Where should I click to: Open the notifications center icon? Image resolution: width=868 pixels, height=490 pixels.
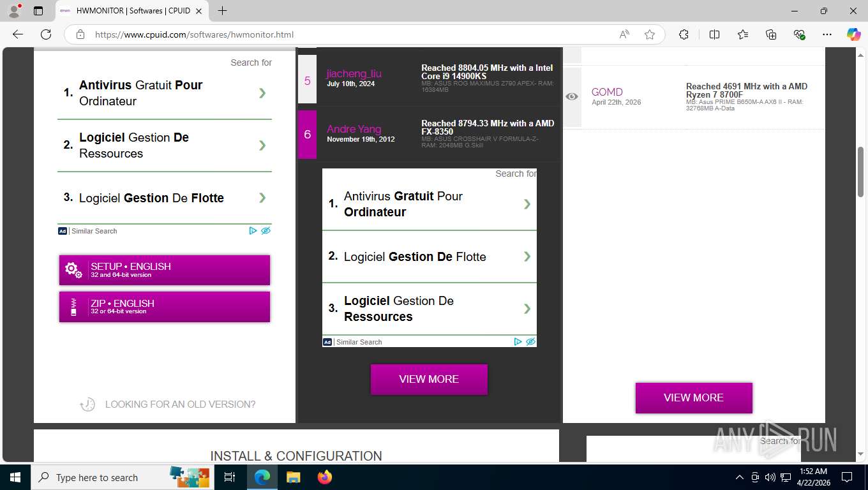tap(847, 477)
